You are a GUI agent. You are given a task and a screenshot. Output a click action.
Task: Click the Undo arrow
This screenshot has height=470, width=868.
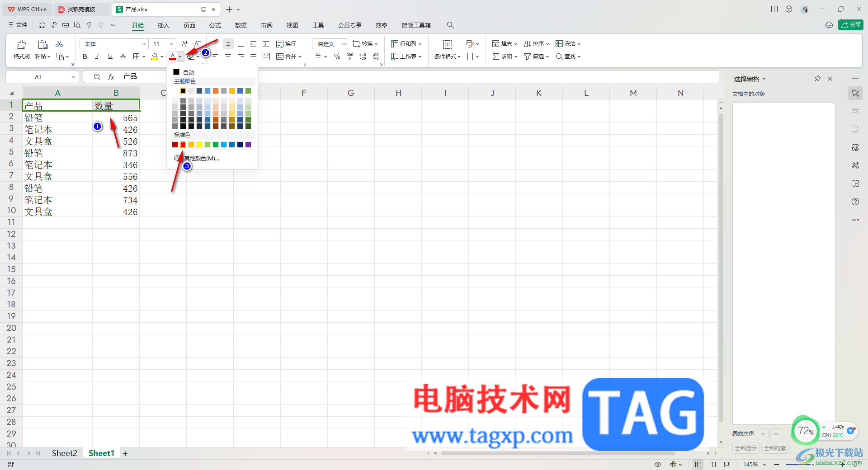click(x=89, y=25)
